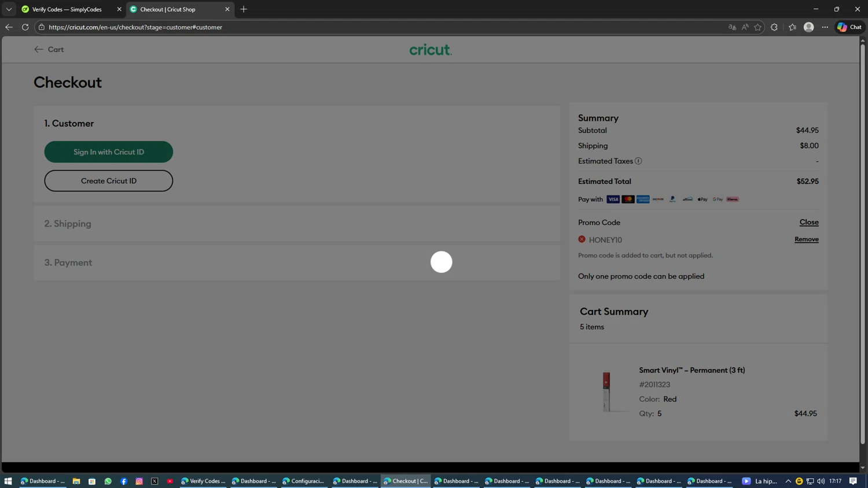Viewport: 868px width, 488px height.
Task: Go back to Cart via arrow link
Action: 49,49
